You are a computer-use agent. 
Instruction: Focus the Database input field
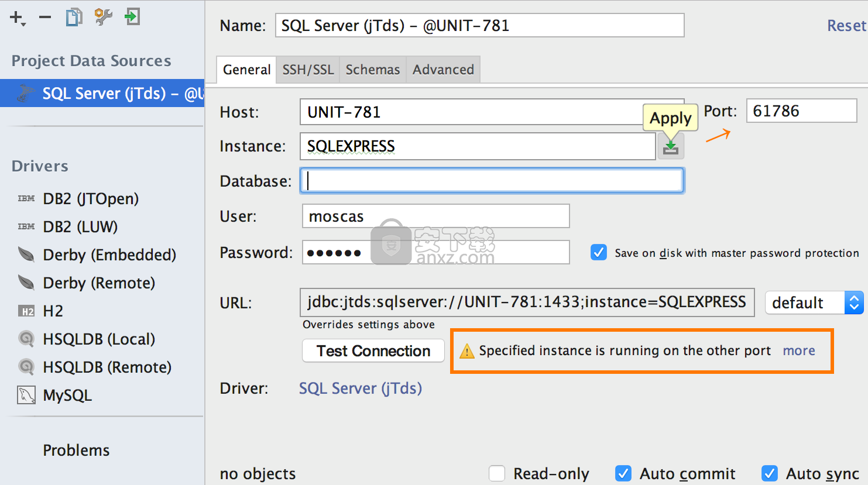[x=492, y=181]
